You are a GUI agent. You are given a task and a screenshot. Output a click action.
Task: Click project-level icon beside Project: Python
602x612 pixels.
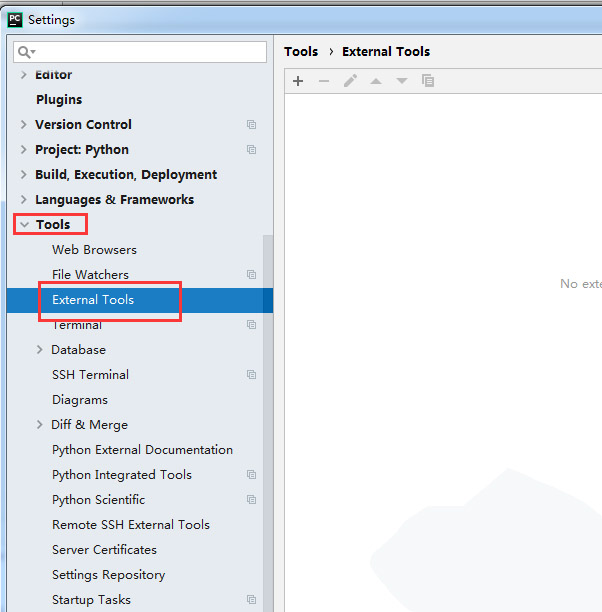(251, 149)
